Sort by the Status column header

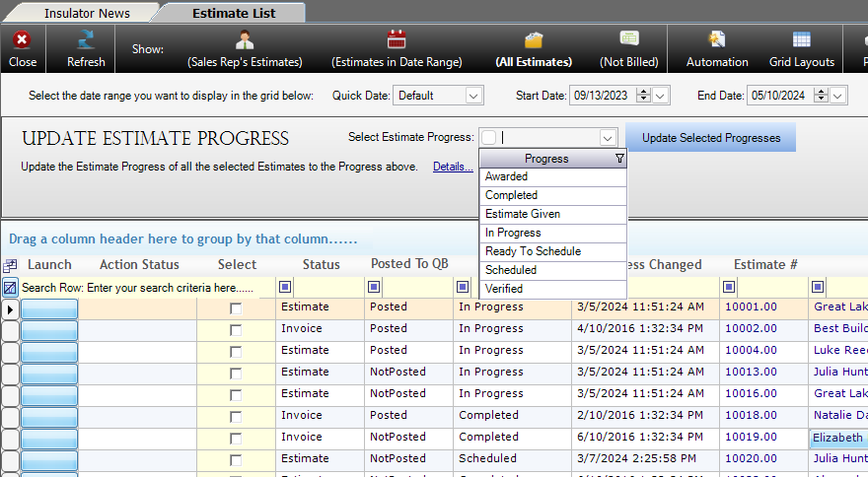[321, 265]
